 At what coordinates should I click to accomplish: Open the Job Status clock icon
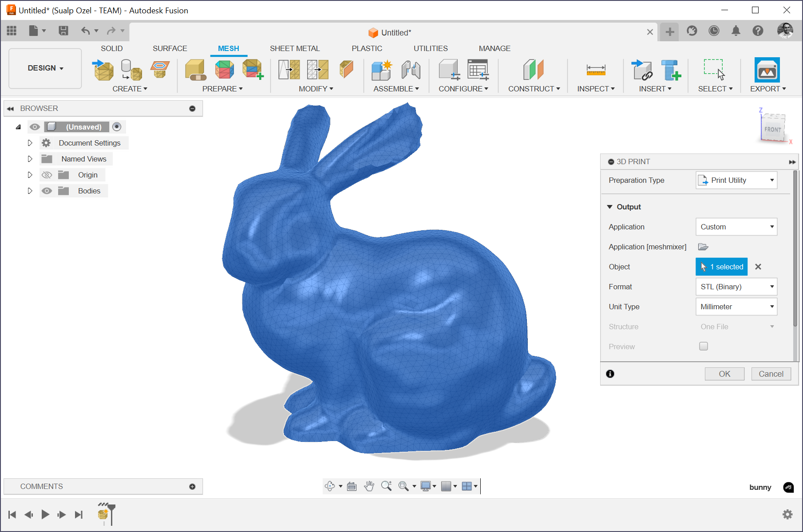714,31
